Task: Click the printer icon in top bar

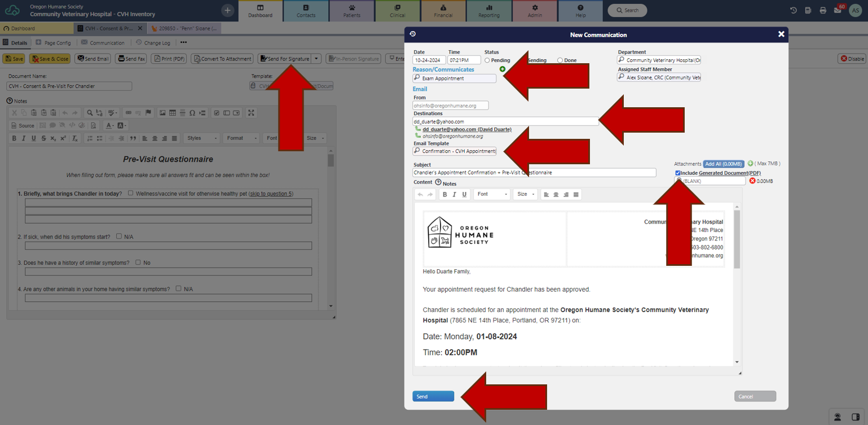Action: pos(823,10)
